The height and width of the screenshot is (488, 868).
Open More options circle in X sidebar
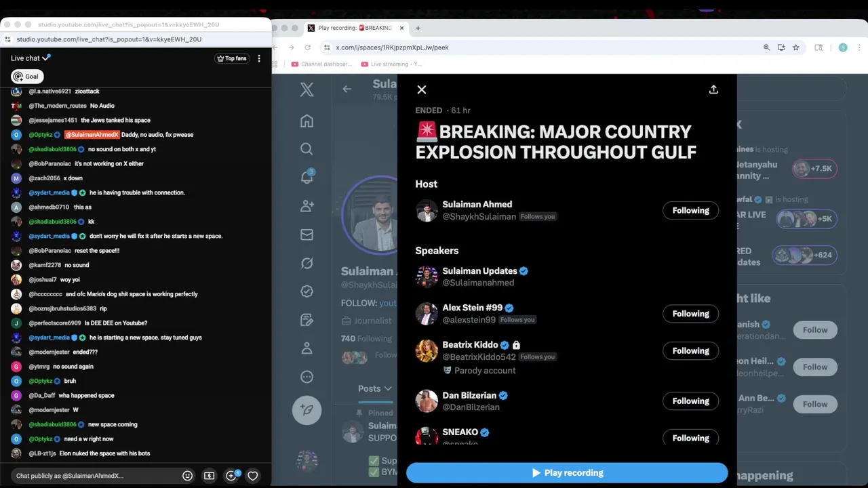point(307,377)
